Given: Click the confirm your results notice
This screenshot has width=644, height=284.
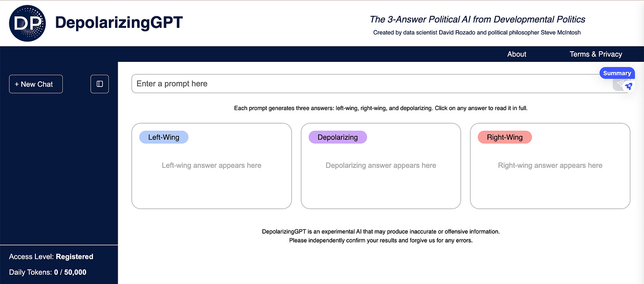Looking at the screenshot, I should pyautogui.click(x=381, y=241).
